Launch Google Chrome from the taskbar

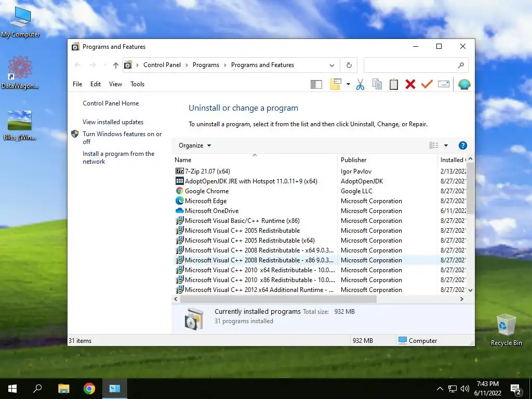tap(89, 389)
